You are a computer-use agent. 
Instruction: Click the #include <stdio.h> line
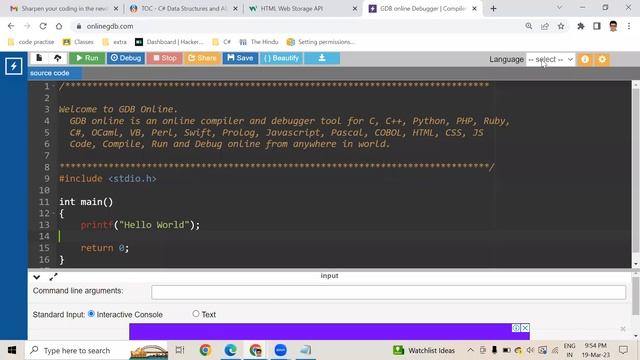coord(108,179)
